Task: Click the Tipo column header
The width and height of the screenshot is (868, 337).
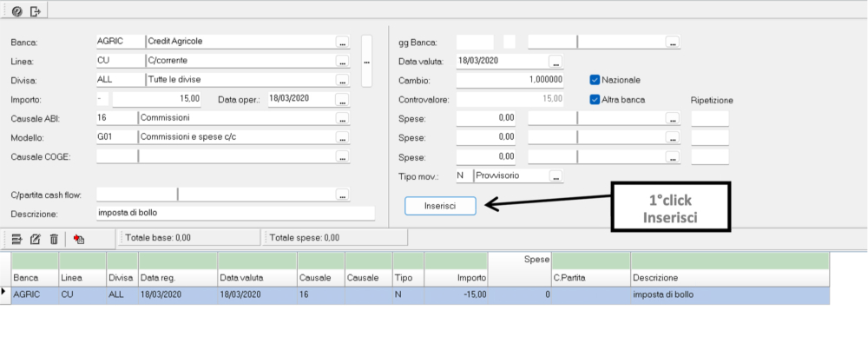Action: [408, 277]
